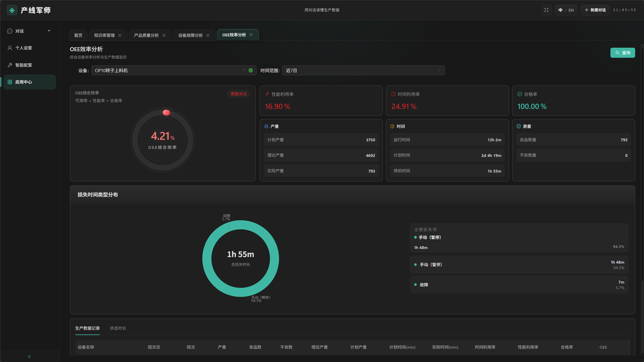
Task: Click the red marker on OEE gauge
Action: 167,113
